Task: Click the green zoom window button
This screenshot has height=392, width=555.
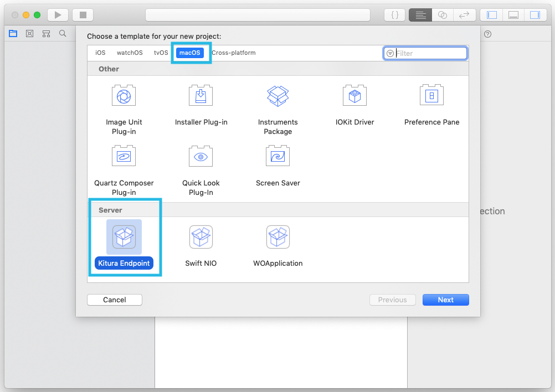Action: [37, 15]
